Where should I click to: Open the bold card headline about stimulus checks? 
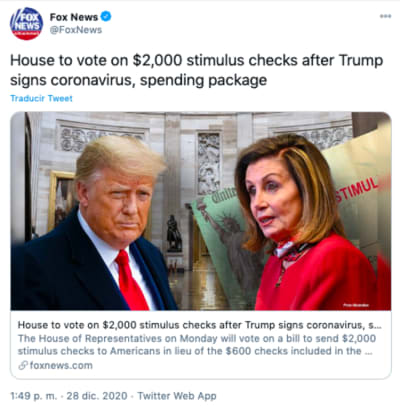tap(200, 325)
